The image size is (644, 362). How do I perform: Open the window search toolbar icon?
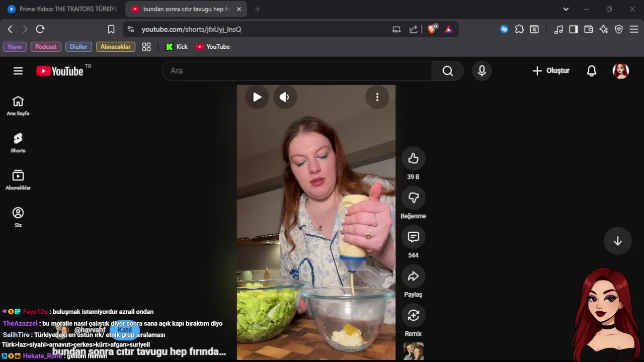pos(534,29)
